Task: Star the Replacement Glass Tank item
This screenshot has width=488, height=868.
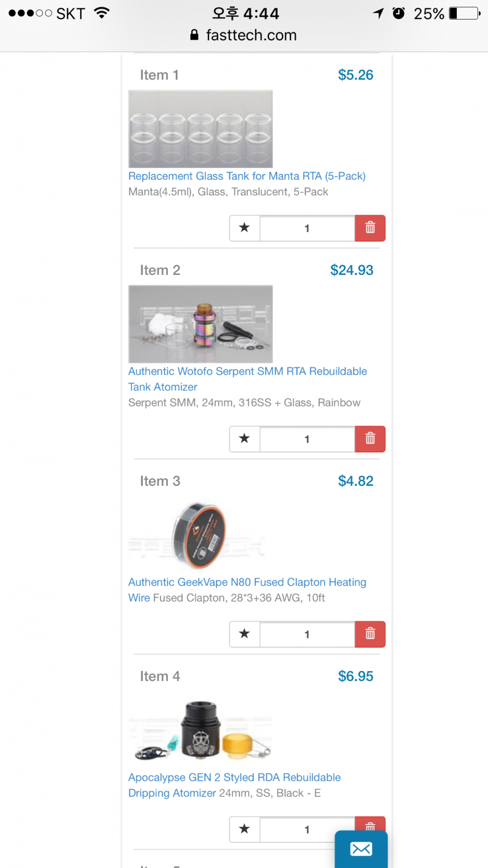Action: pos(244,228)
